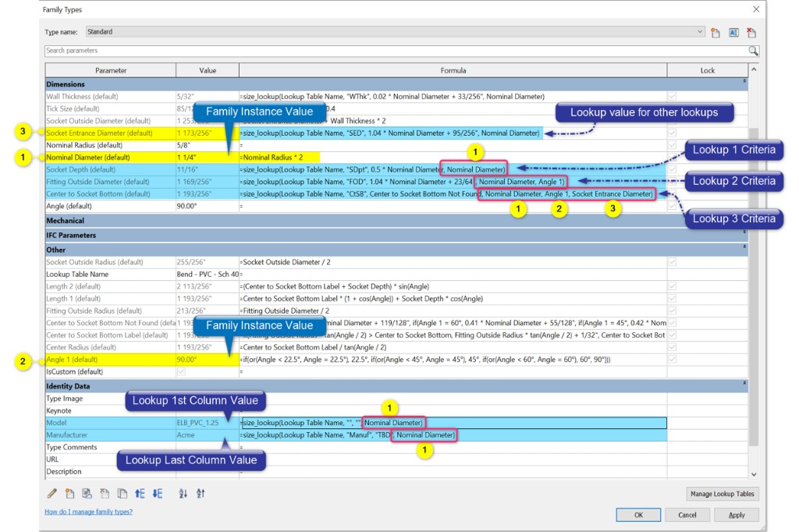Select the Type Image parameter row

coord(111,399)
